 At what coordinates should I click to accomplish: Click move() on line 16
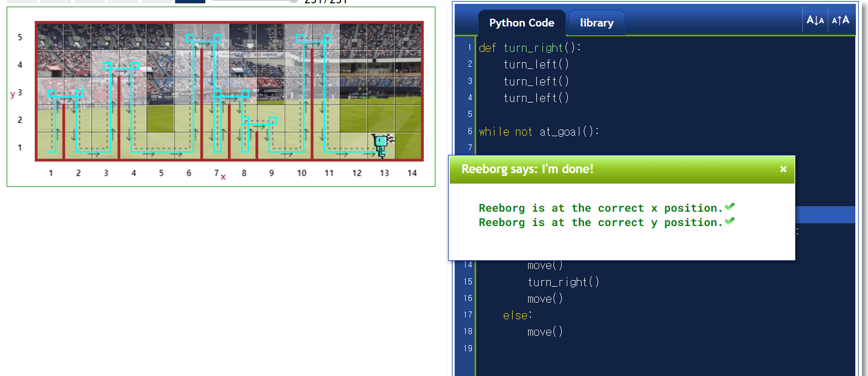545,299
